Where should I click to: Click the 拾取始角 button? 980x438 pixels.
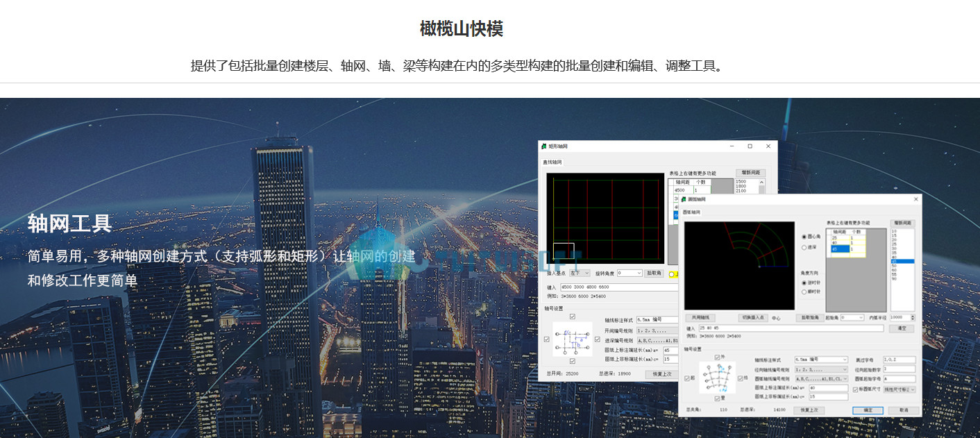pyautogui.click(x=810, y=317)
